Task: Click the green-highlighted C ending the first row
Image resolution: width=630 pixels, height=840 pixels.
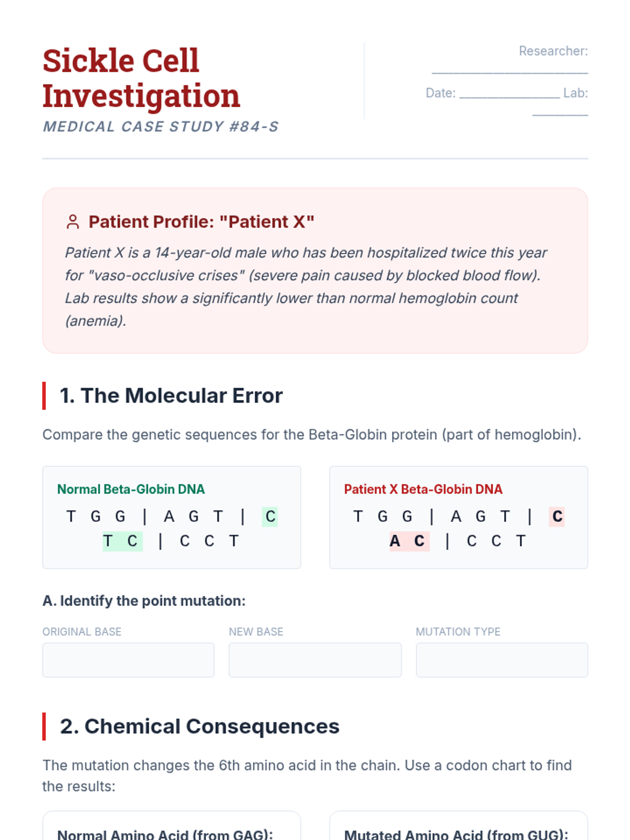Action: tap(270, 517)
